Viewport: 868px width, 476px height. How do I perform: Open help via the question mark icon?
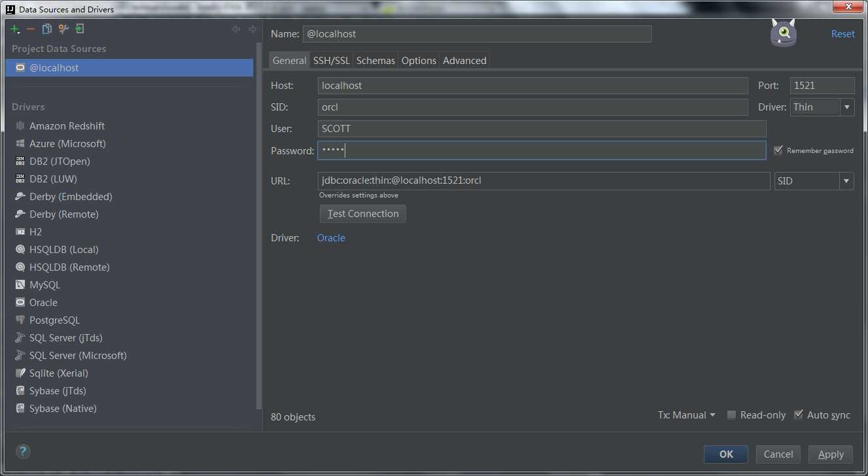pyautogui.click(x=23, y=451)
